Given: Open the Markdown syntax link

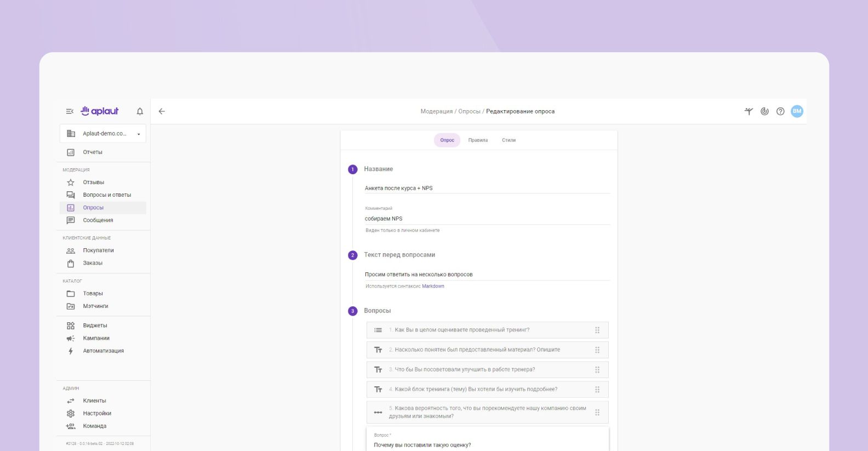Looking at the screenshot, I should (433, 286).
